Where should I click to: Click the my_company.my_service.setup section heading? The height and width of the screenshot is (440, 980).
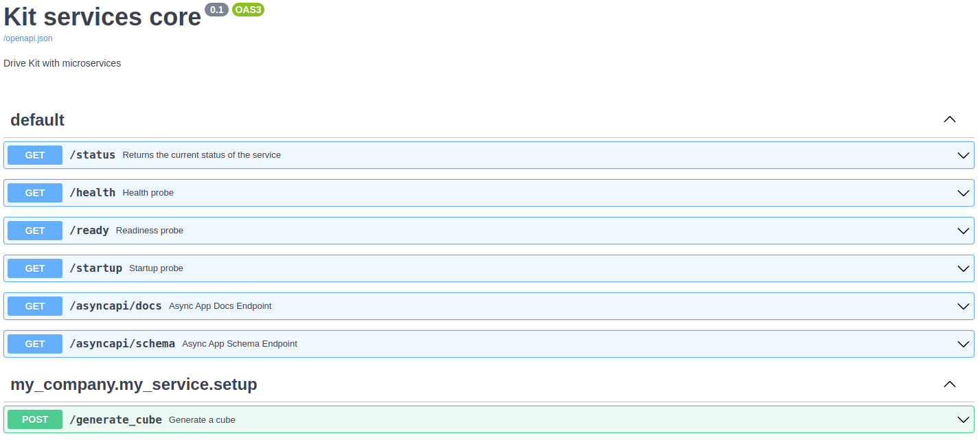[x=134, y=384]
